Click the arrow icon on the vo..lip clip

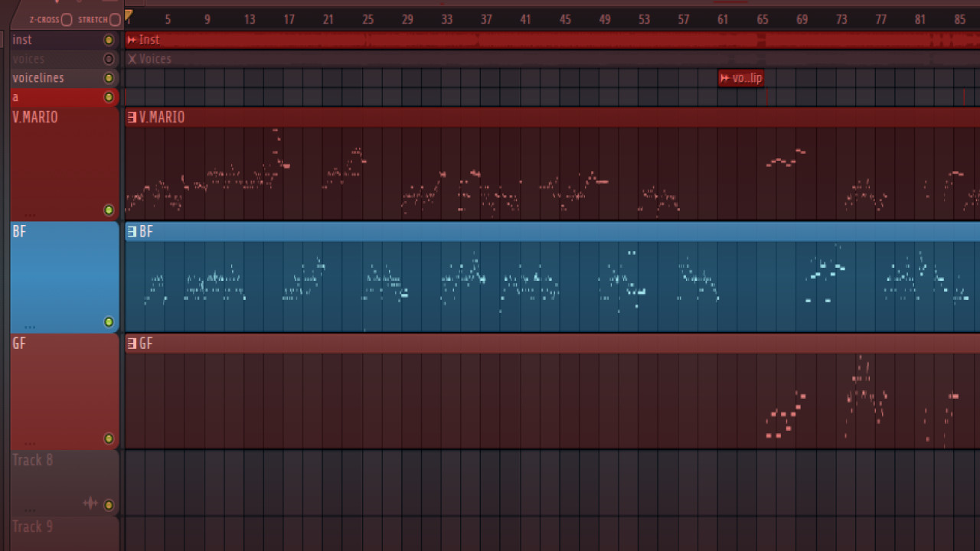[724, 77]
